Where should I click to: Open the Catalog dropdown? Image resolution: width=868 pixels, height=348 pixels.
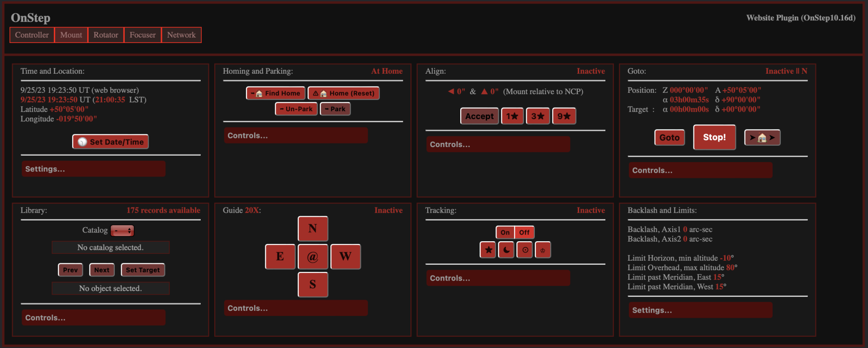pos(122,231)
